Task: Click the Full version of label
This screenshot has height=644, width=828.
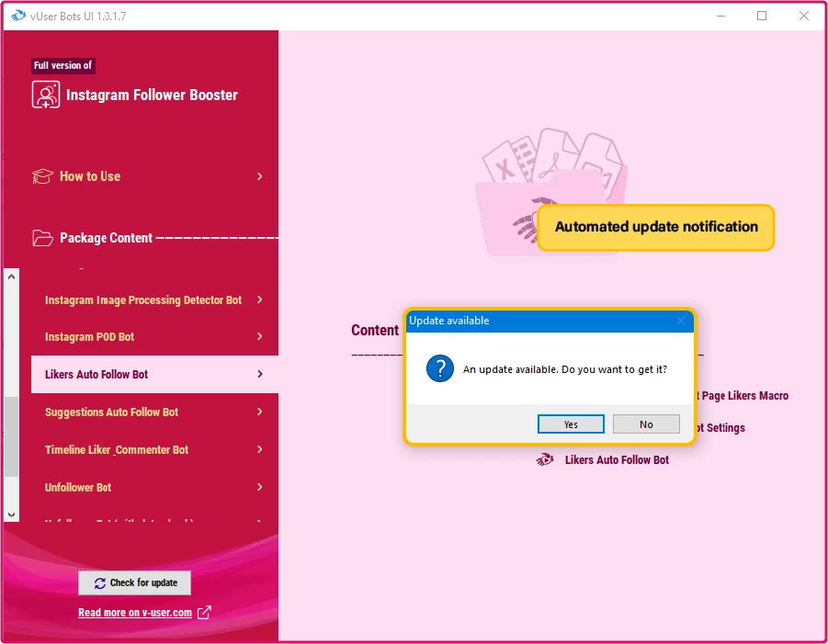Action: 62,65
